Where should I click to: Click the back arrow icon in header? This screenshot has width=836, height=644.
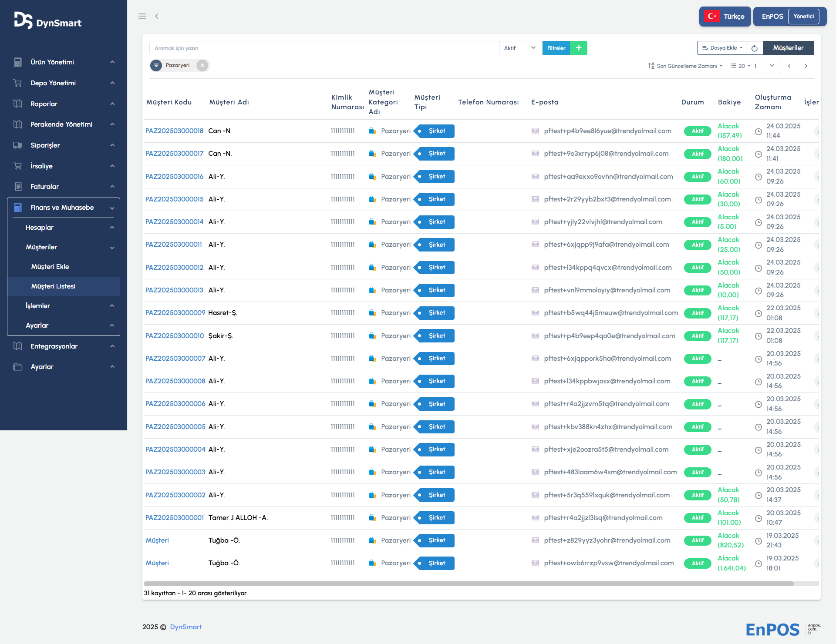pos(157,16)
